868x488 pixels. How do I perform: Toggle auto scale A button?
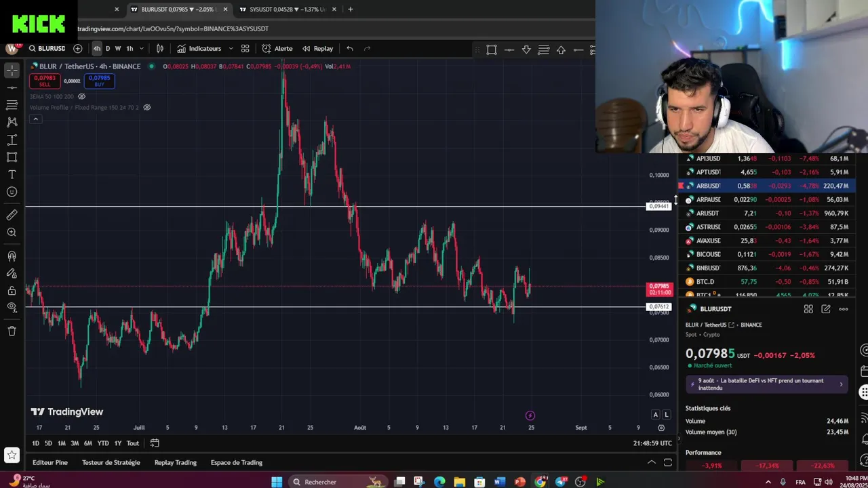655,414
